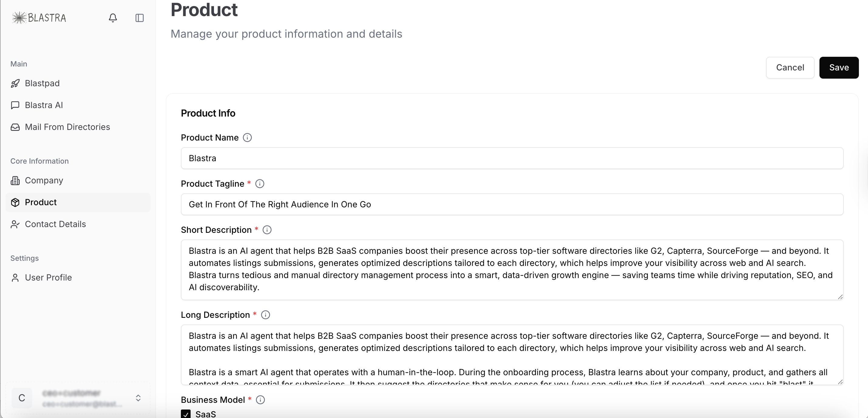Click the Company building icon in sidebar

coord(15,180)
